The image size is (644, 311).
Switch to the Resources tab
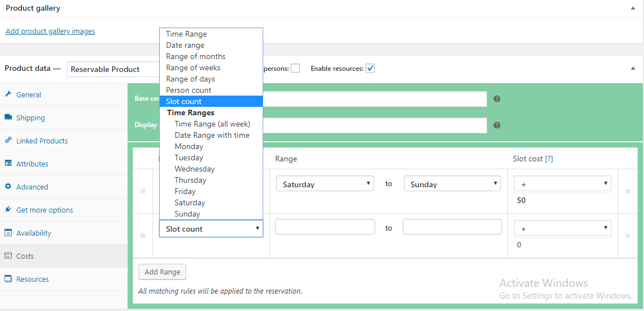[x=33, y=279]
